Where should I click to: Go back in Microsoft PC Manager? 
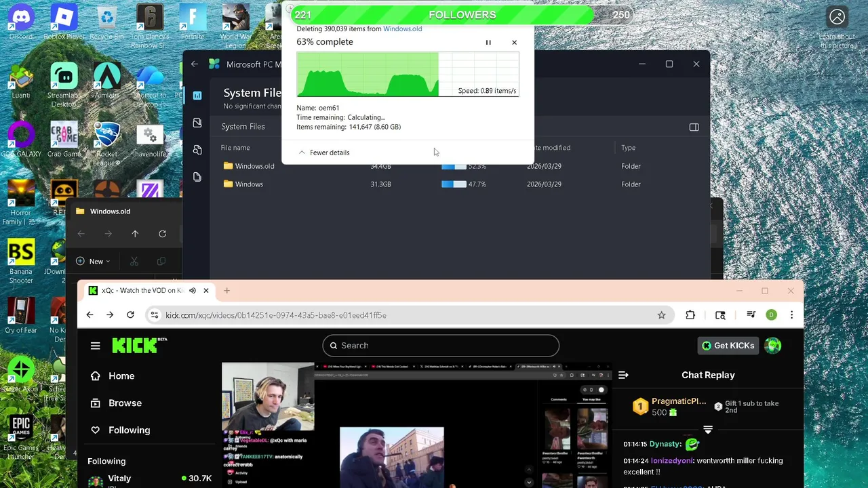195,64
